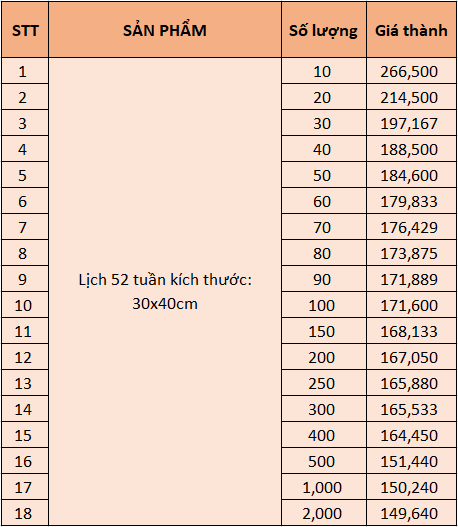This screenshot has width=458, height=527.
Task: Select quantity cell showing 250
Action: click(324, 383)
